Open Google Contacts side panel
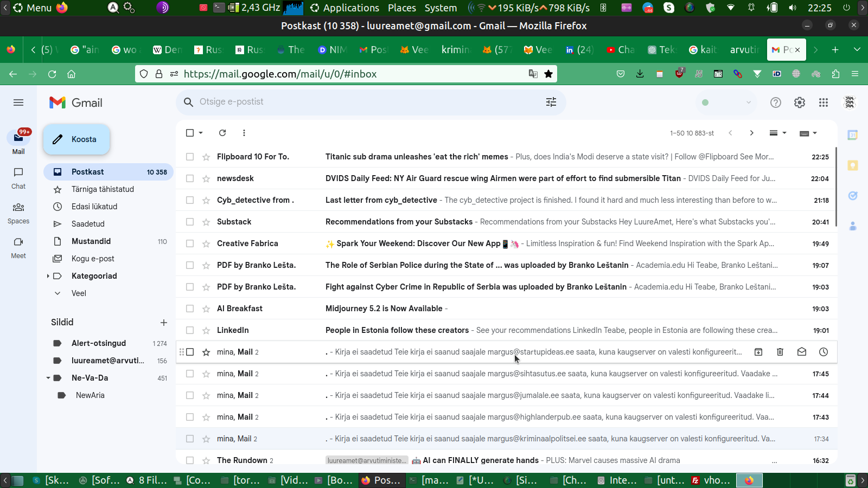This screenshot has width=868, height=488. tap(853, 226)
